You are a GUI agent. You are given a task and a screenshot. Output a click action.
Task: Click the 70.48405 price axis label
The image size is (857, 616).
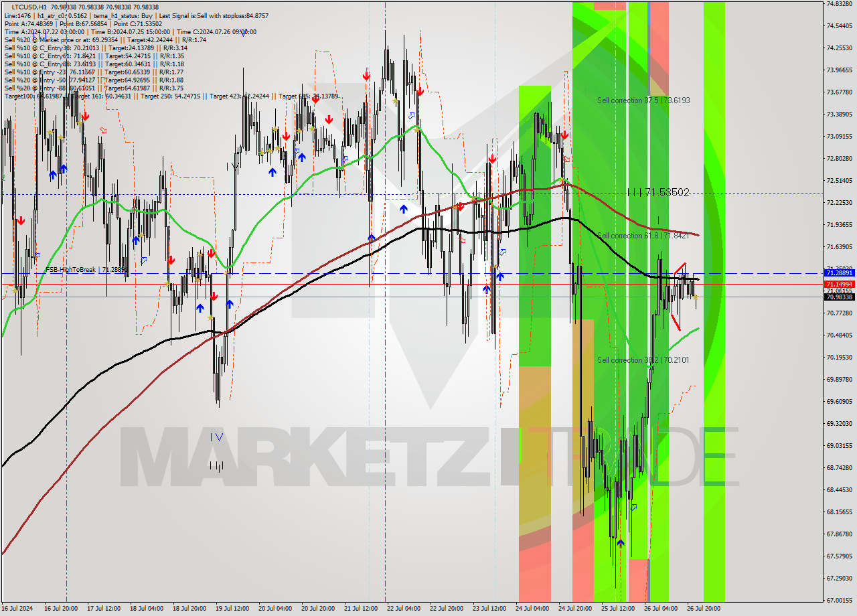point(839,335)
